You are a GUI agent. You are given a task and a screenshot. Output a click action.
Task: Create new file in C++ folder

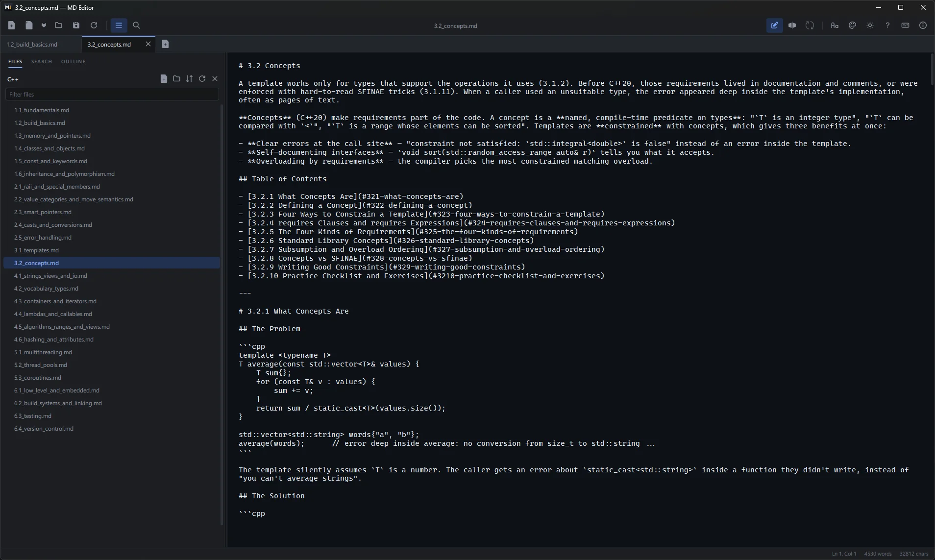(164, 79)
